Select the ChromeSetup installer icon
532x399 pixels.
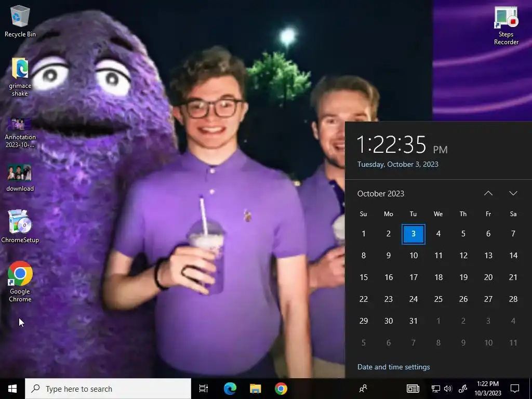point(20,227)
